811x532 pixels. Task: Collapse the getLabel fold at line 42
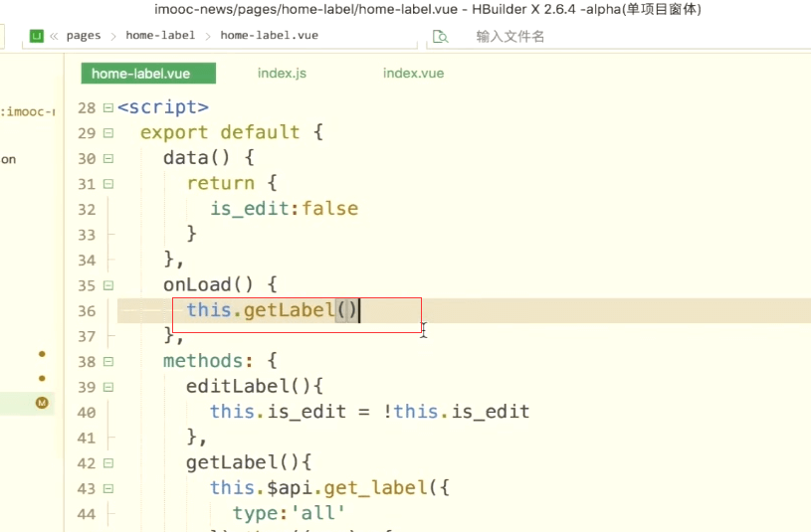click(x=108, y=462)
